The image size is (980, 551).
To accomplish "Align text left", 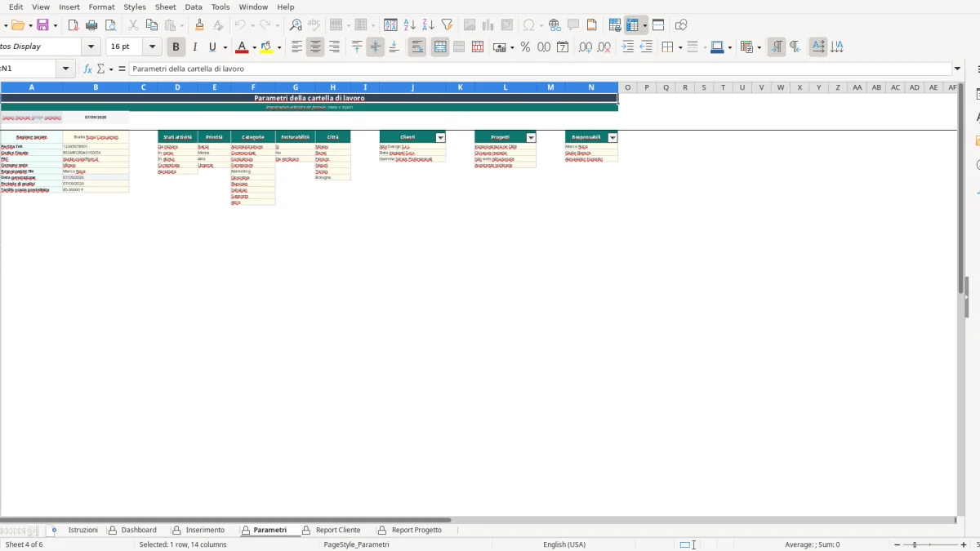I will tap(296, 47).
